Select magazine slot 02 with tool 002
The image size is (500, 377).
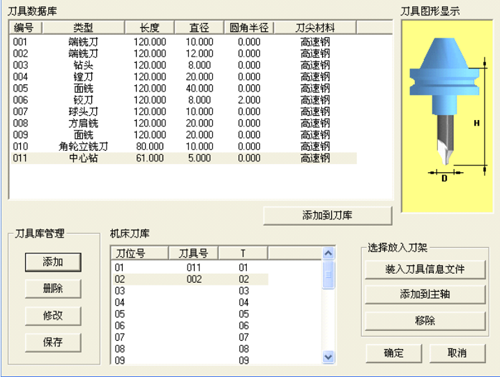[x=190, y=279]
